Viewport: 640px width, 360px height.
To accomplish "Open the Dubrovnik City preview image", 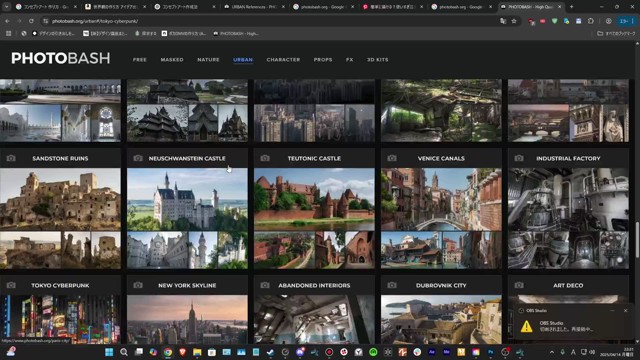I will [441, 319].
